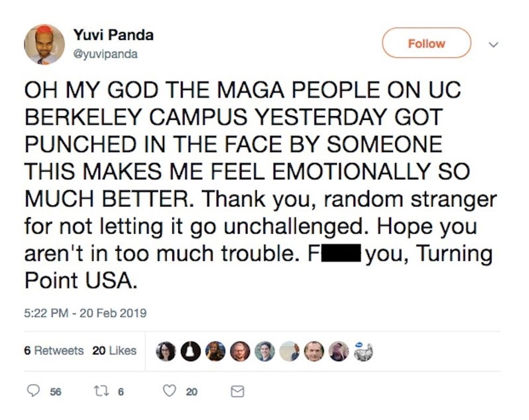Open the bald bearded man liker avatar
The height and width of the screenshot is (420, 529).
[240, 351]
